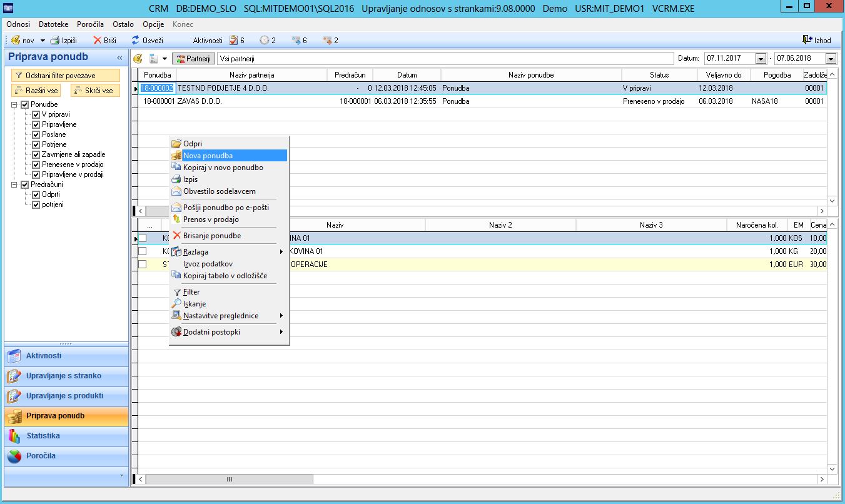Open the Datoteke menu

(54, 24)
